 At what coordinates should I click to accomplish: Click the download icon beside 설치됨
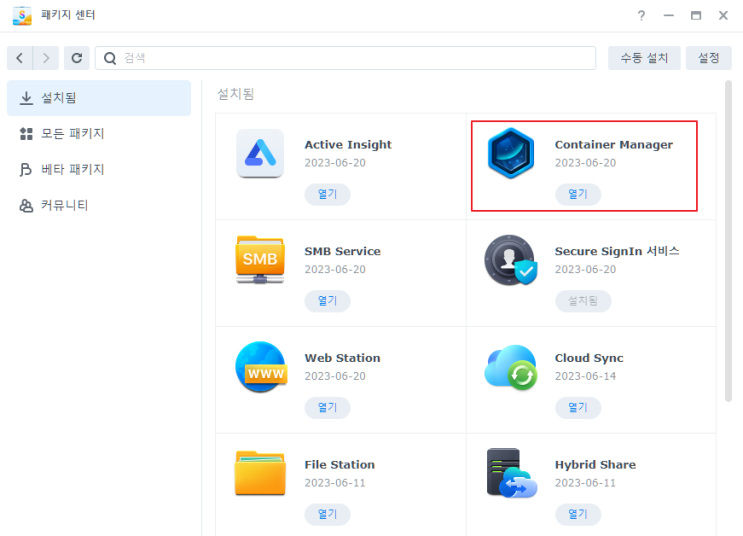pos(27,98)
